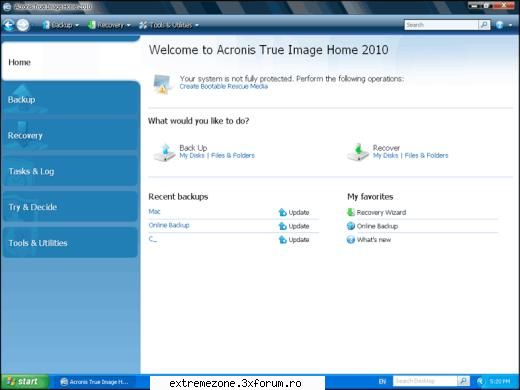Click Update text for Mac backup
The width and height of the screenshot is (520, 390).
pos(299,212)
